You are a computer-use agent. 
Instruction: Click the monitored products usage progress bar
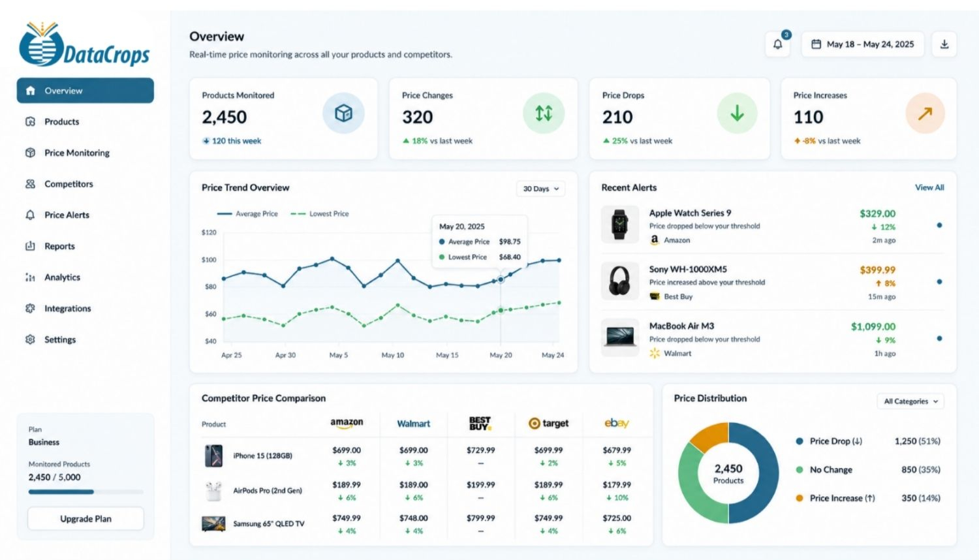pyautogui.click(x=85, y=491)
